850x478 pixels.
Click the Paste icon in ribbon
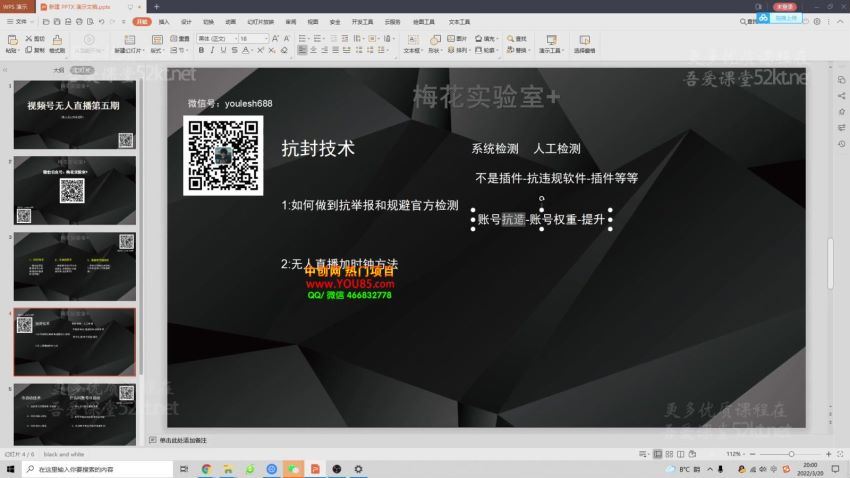coord(12,40)
